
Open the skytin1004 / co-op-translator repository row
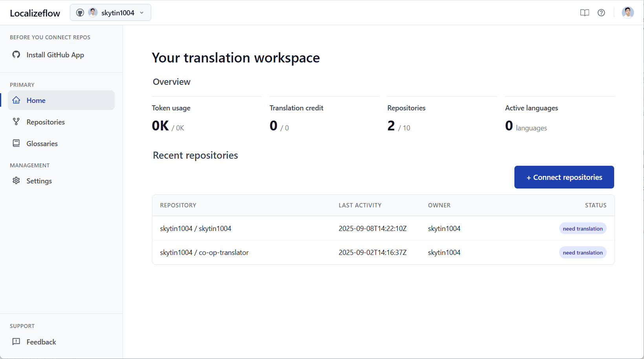(204, 253)
